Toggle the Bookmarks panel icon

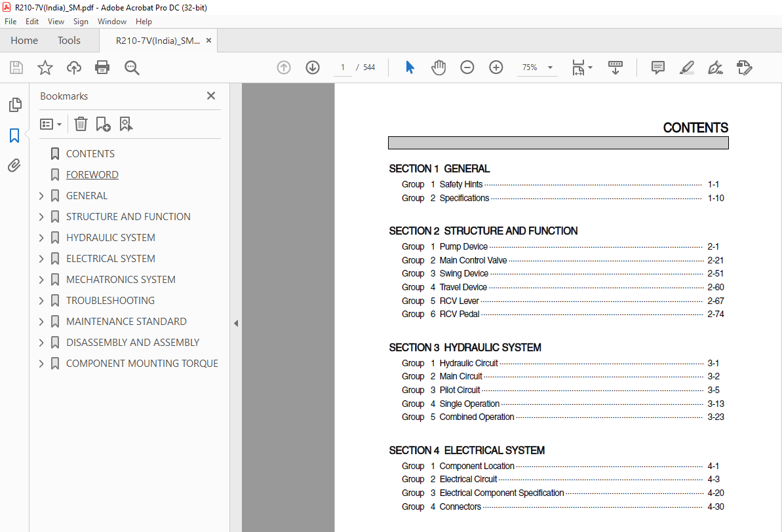point(14,135)
